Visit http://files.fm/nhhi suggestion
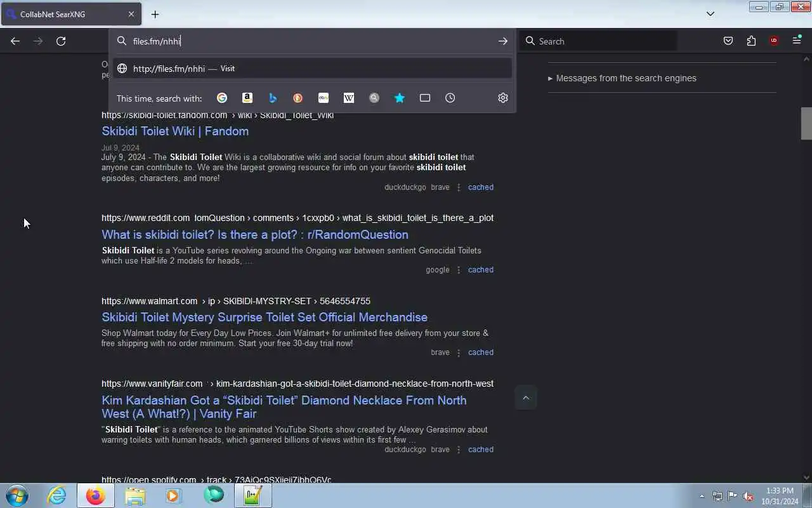 pyautogui.click(x=312, y=69)
